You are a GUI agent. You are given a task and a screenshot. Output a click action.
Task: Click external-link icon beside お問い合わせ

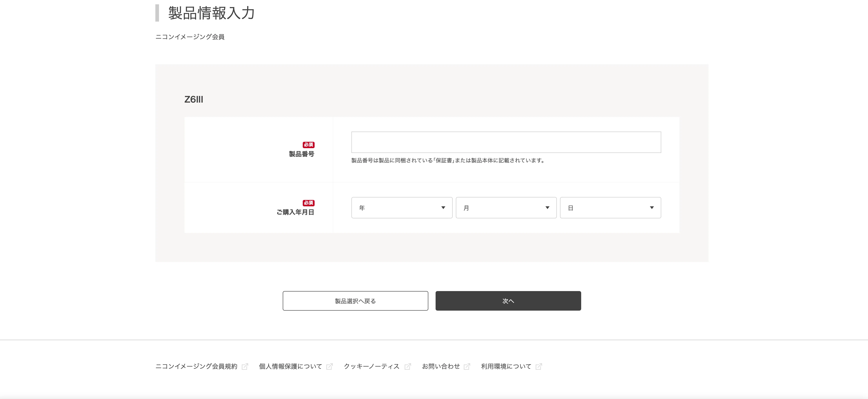[467, 366]
